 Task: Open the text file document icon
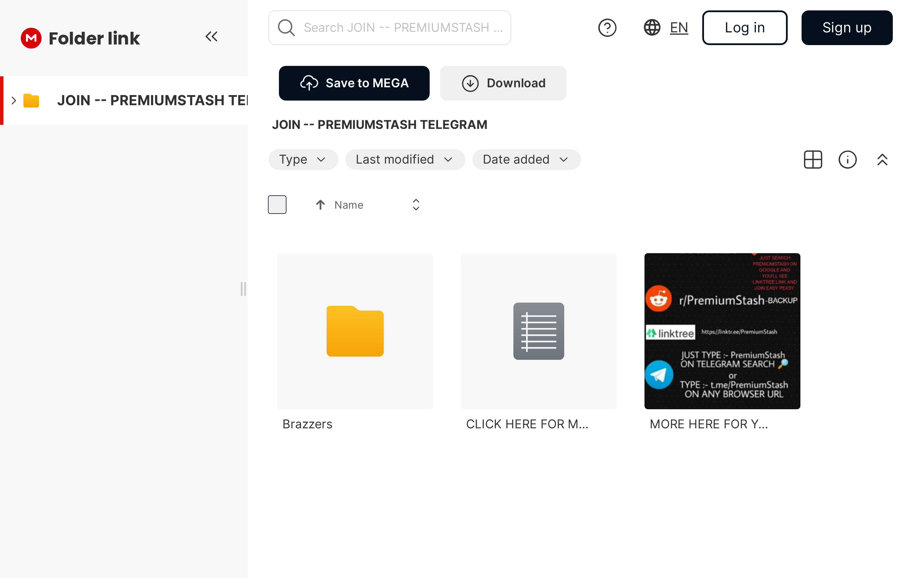pos(538,331)
